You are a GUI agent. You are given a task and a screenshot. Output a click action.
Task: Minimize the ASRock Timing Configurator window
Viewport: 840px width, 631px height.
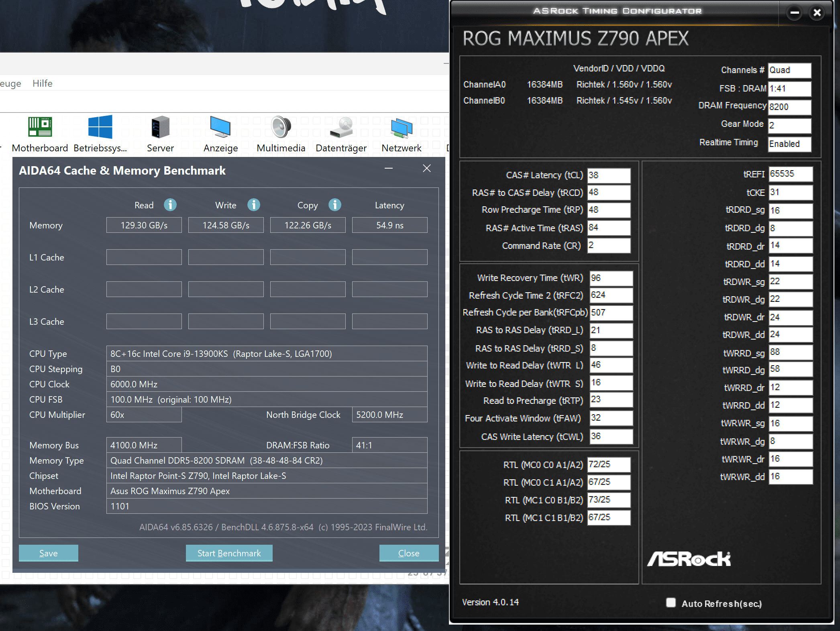click(x=794, y=12)
